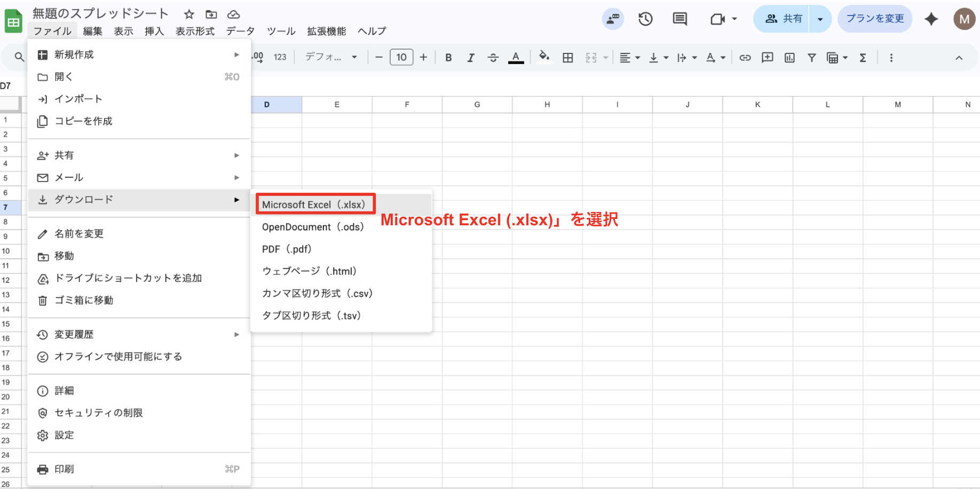The image size is (980, 489).
Task: Open the borders tool
Action: 568,58
